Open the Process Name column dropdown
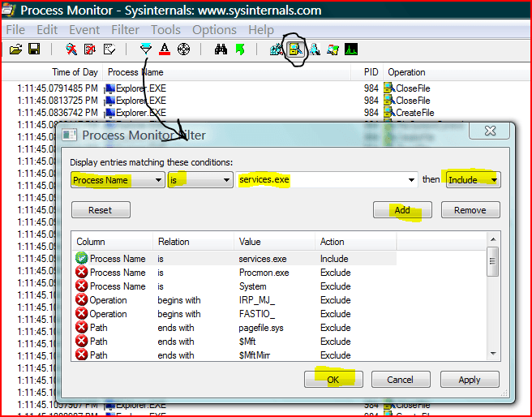 coord(158,180)
